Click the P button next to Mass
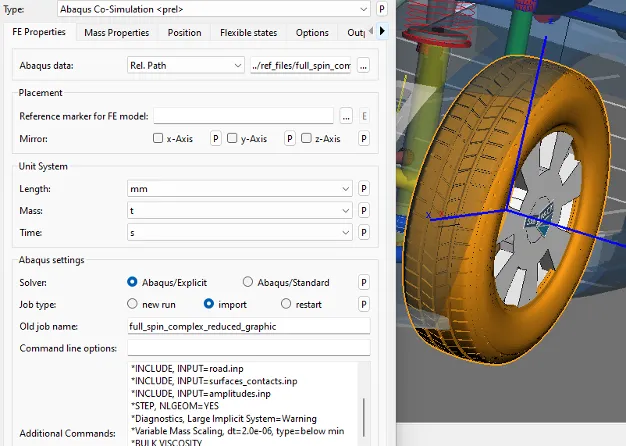The width and height of the screenshot is (626, 446). [364, 211]
